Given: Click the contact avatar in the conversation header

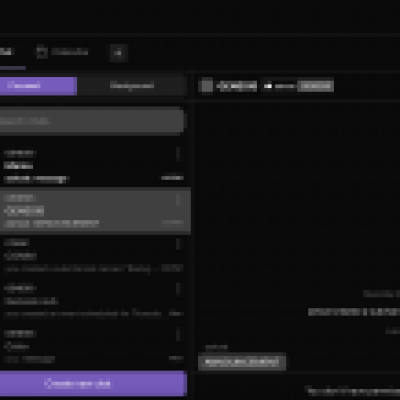Looking at the screenshot, I should pos(206,85).
